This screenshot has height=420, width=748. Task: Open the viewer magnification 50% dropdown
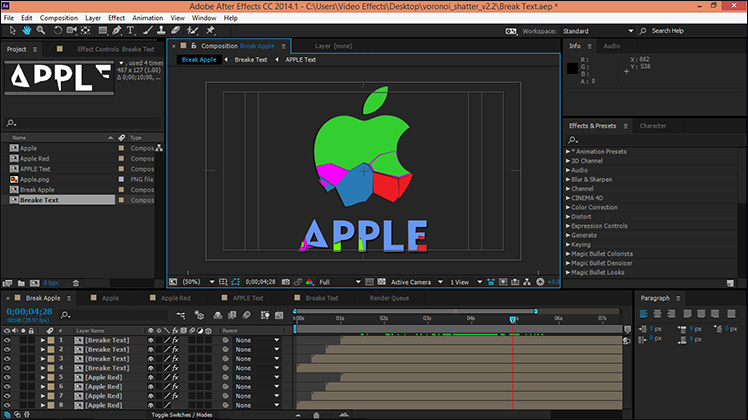pyautogui.click(x=198, y=282)
